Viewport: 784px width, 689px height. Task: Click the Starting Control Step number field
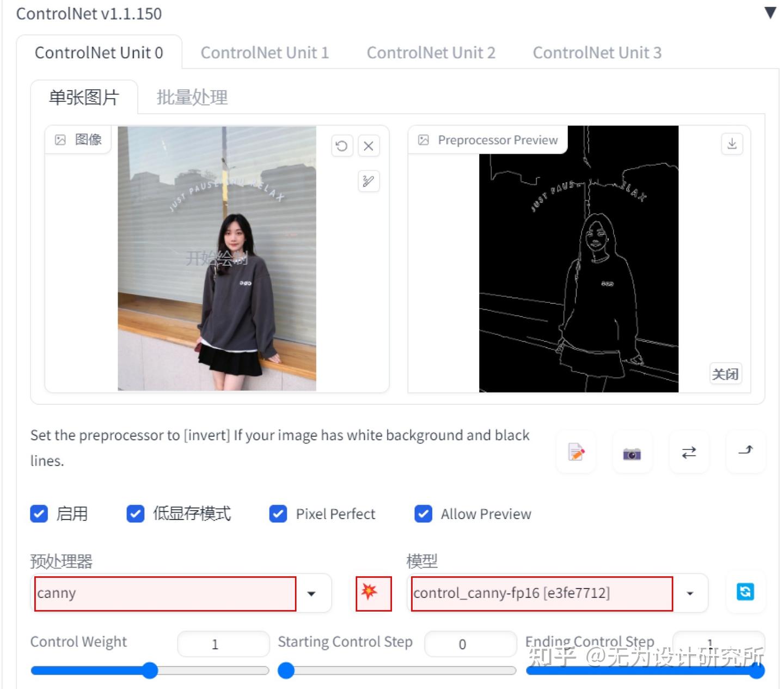470,644
